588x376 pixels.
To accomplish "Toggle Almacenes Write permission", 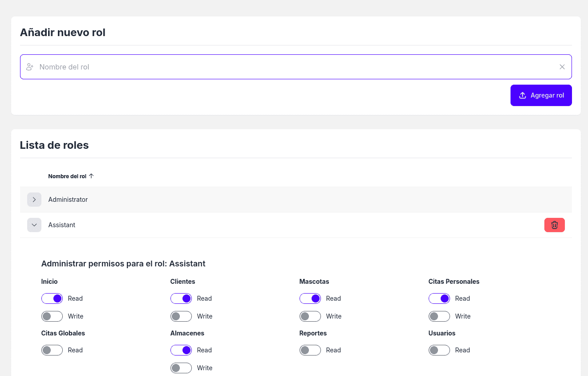I will tap(181, 368).
